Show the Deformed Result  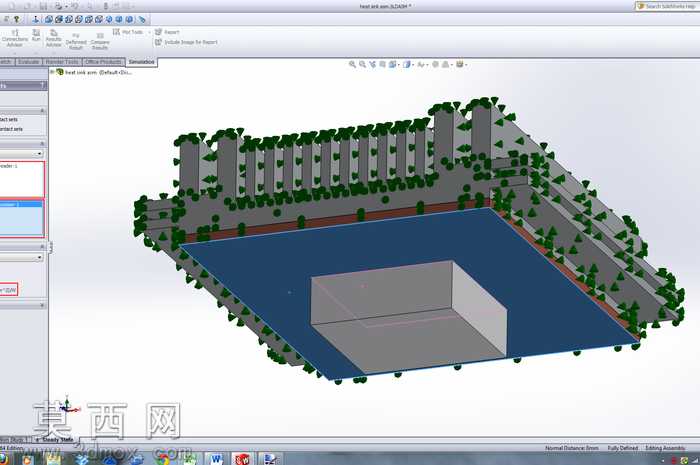76,41
